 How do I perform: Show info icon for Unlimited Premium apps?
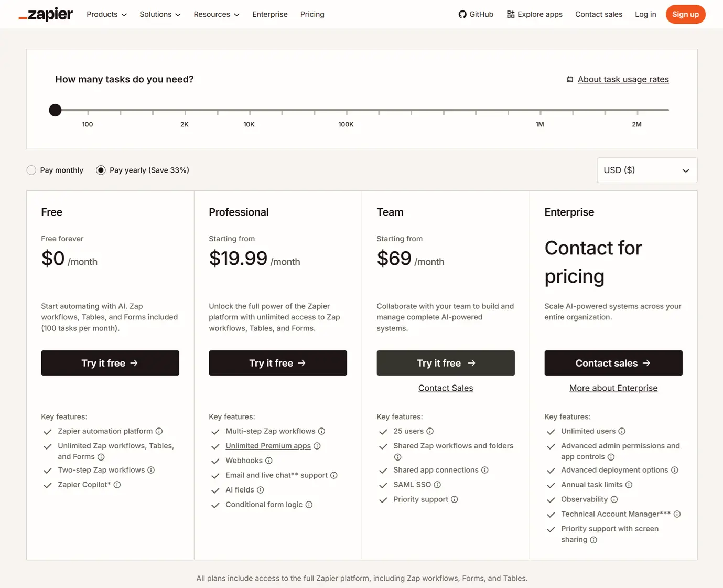click(317, 446)
